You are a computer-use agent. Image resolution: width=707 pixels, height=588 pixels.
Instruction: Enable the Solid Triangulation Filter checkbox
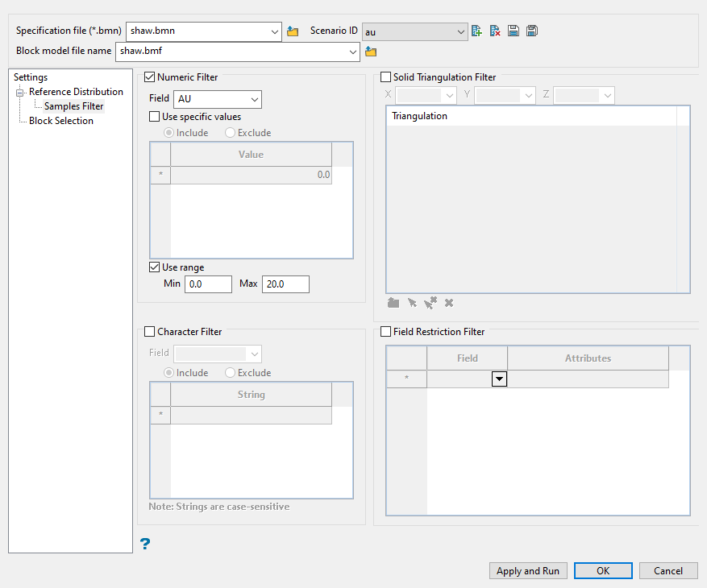386,77
